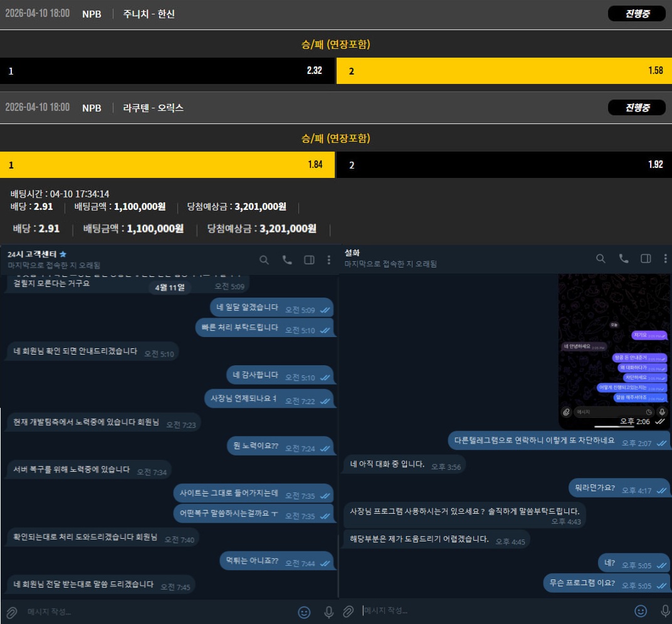This screenshot has height=624, width=672.
Task: Select odds 1.92 for 오릭스 win
Action: point(504,165)
